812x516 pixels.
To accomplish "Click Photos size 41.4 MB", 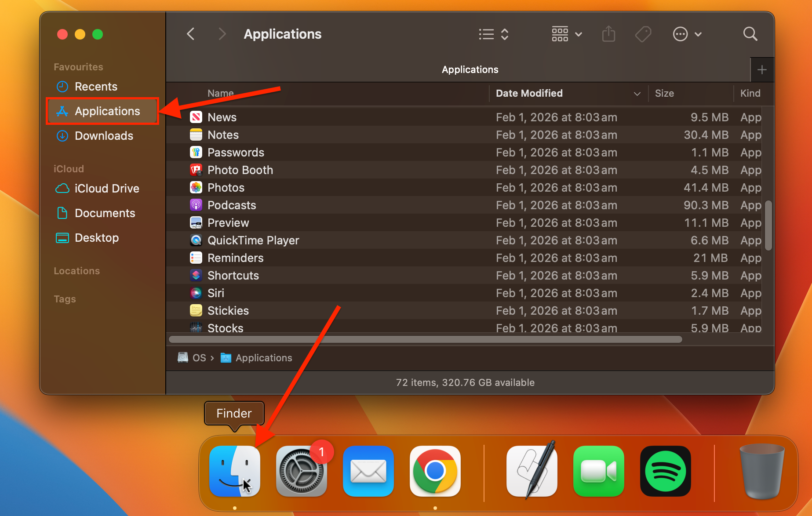I will (706, 188).
